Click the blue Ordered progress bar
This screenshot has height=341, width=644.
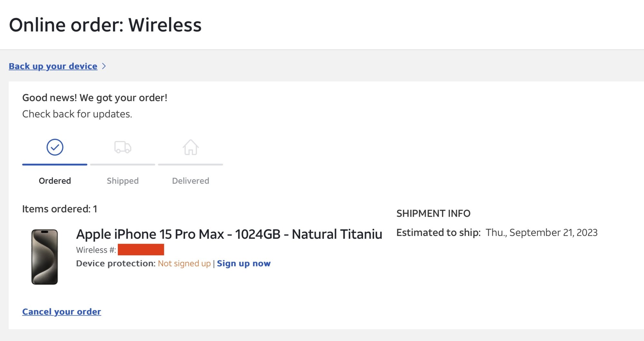[55, 164]
